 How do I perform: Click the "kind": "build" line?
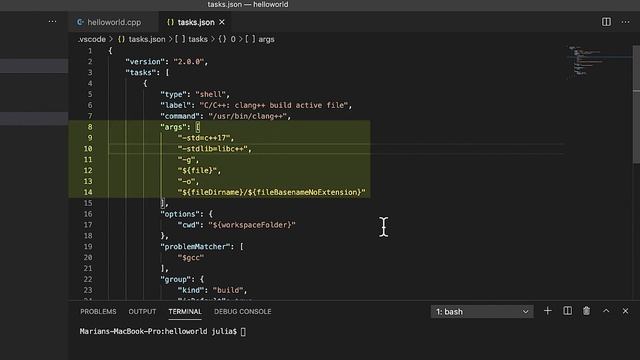212,290
